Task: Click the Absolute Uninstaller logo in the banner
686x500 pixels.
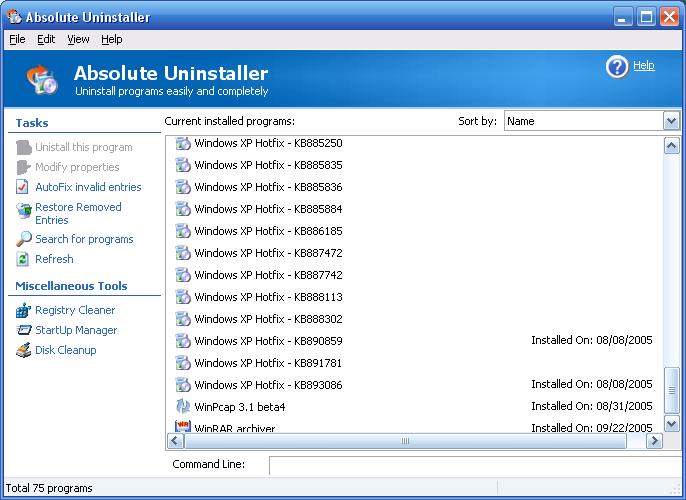Action: [x=42, y=80]
